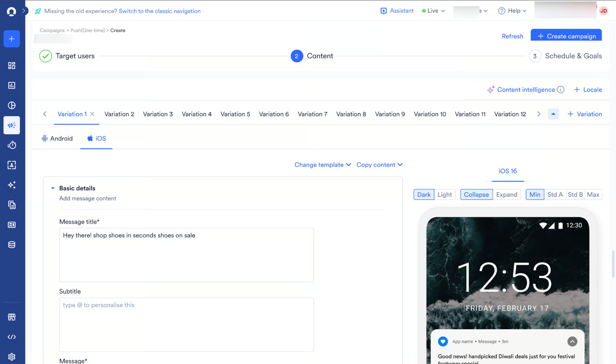Open the dashboard grid icon in sidebar
Screen dimensions: 616x364
(x=12, y=66)
